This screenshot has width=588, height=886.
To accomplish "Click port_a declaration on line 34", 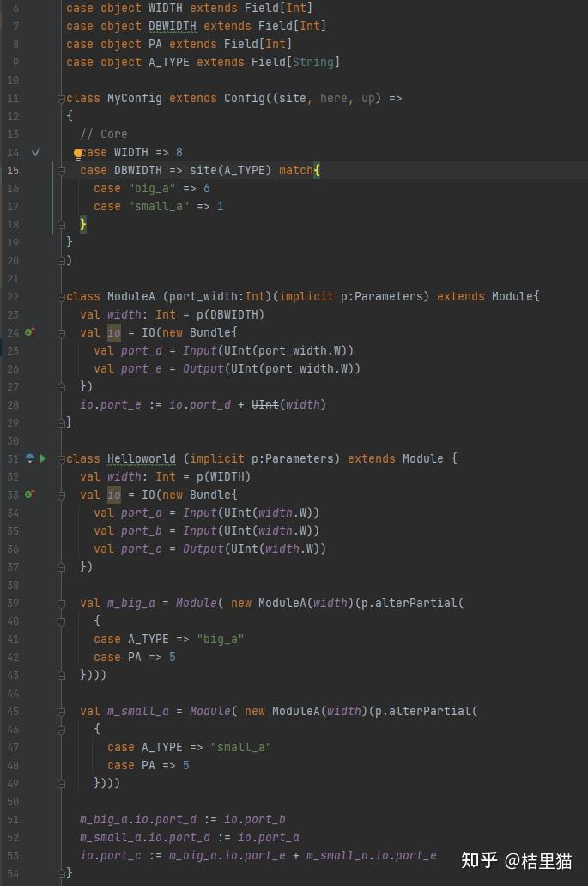I will point(142,513).
